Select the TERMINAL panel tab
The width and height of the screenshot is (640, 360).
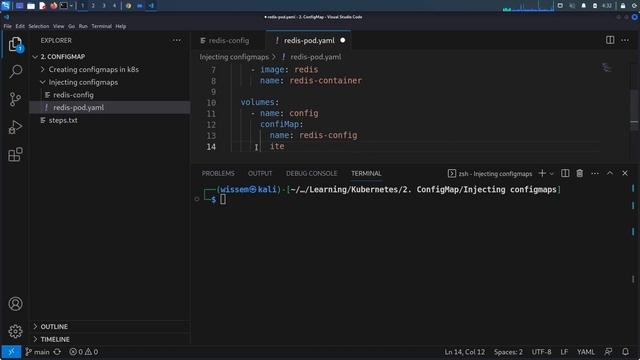point(366,173)
